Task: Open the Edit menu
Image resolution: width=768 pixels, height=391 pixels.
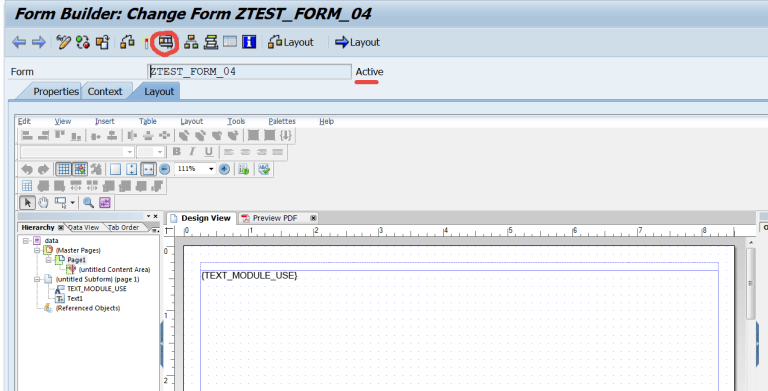Action: point(24,121)
